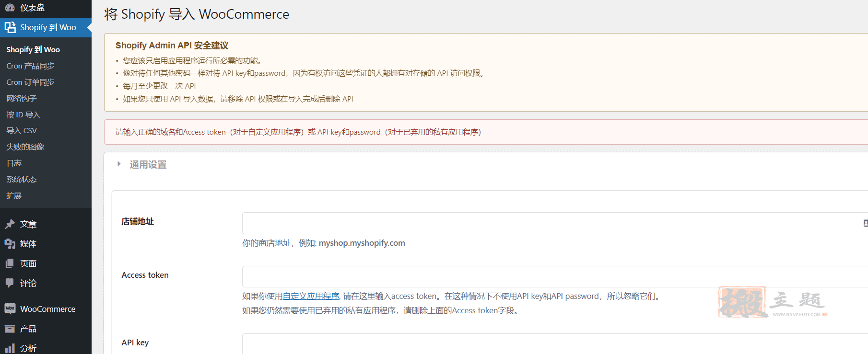
Task: Click the Shopify 到 Woo plugin icon
Action: 10,27
